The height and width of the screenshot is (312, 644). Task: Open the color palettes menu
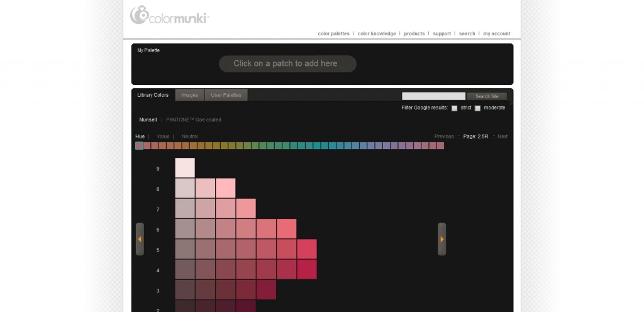pyautogui.click(x=333, y=34)
